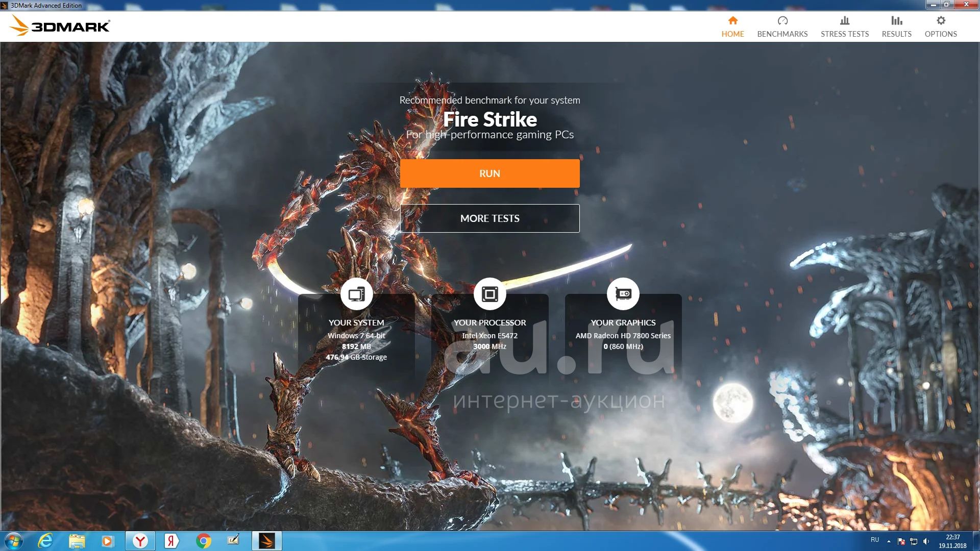Click the Windows 7 64-bit text
This screenshot has height=551, width=980.
356,336
